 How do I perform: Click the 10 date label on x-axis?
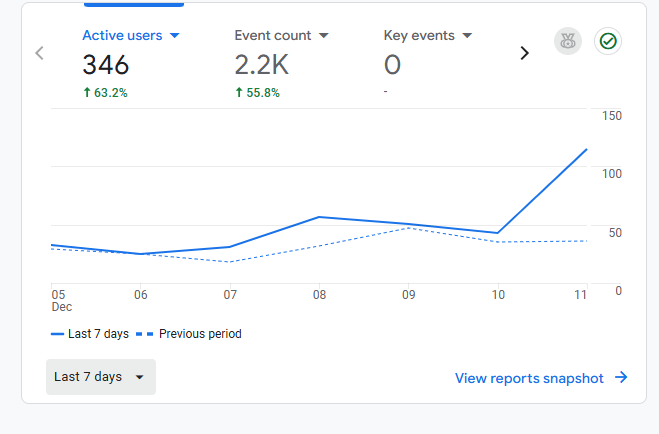(x=498, y=295)
